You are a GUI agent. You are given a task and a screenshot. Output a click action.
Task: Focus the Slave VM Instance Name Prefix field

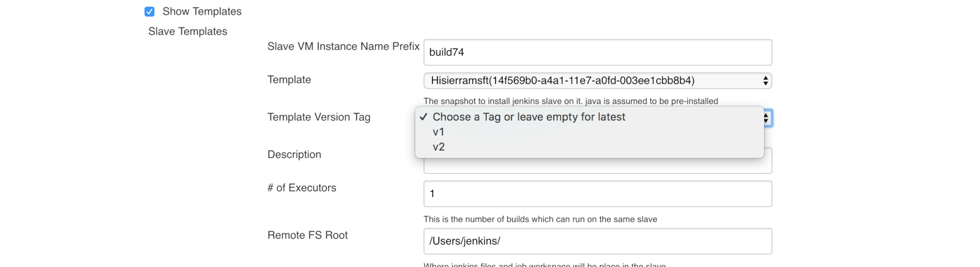(598, 52)
